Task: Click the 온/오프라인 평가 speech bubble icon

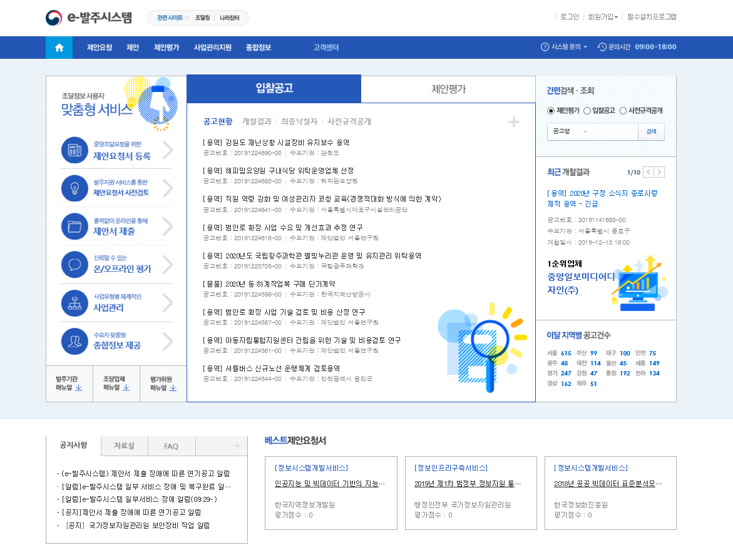Action: click(x=74, y=265)
